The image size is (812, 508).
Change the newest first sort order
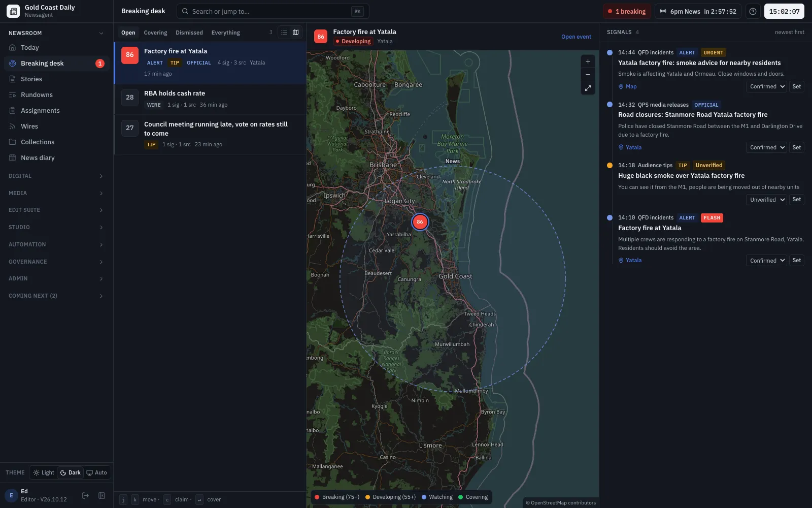(789, 33)
